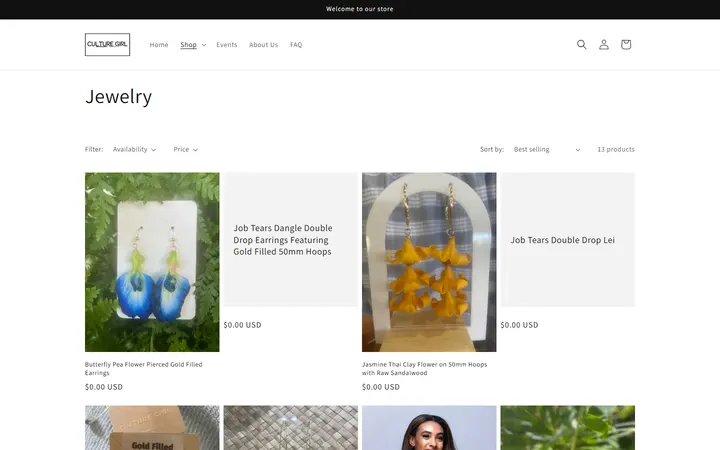Open the shopping cart icon
The image size is (720, 450).
[x=626, y=45]
